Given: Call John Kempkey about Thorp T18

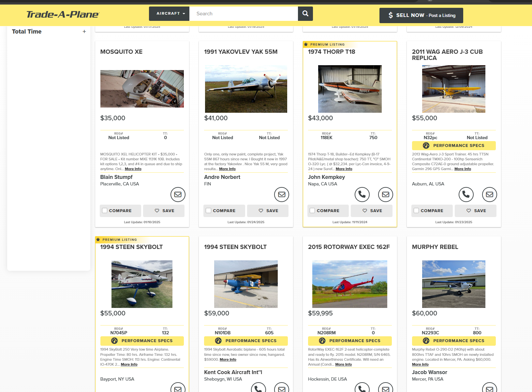Looking at the screenshot, I should 362,195.
